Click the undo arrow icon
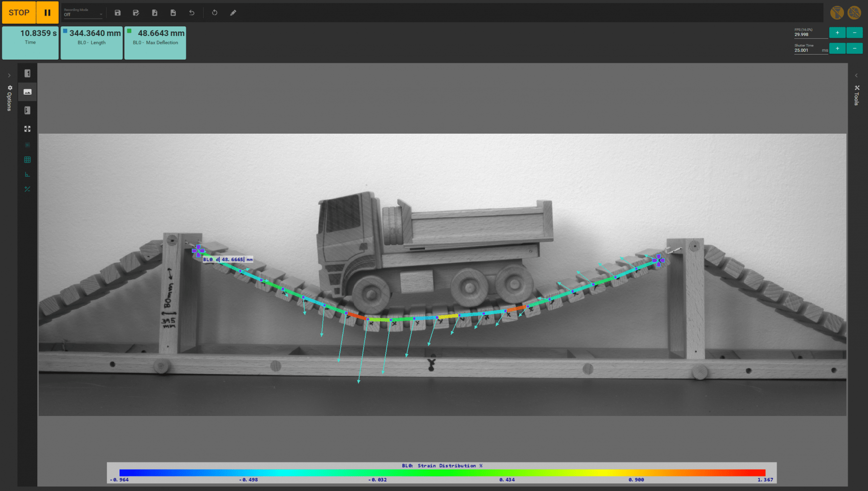Screen dimensions: 868x491 (x=192, y=13)
